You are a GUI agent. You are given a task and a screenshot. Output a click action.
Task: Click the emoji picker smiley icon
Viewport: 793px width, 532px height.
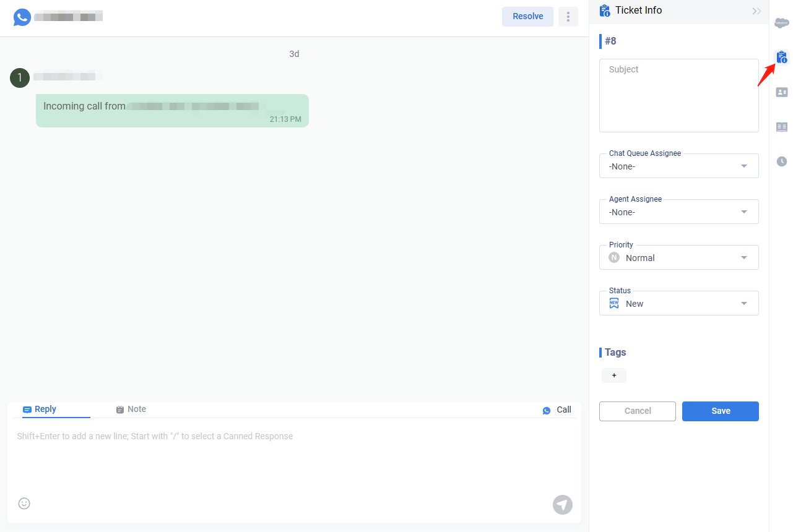24,504
